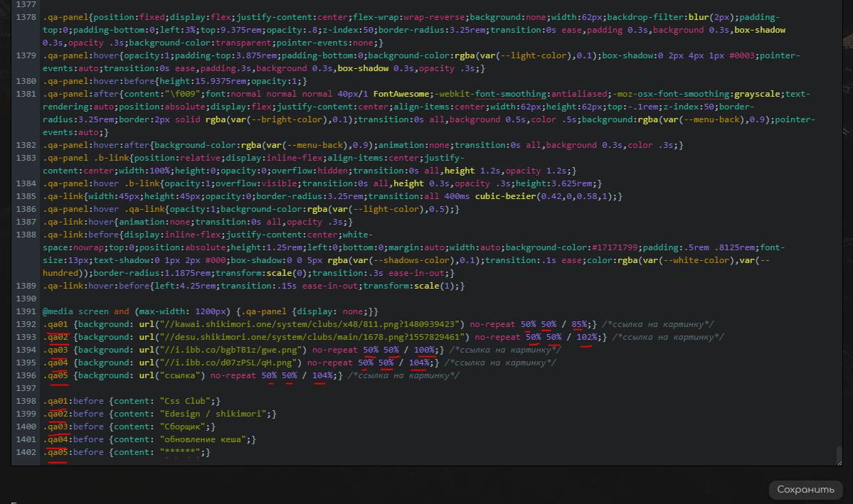Click the "Edesign / shikimori" content string
Viewport: 853px width, 504px height.
point(212,414)
